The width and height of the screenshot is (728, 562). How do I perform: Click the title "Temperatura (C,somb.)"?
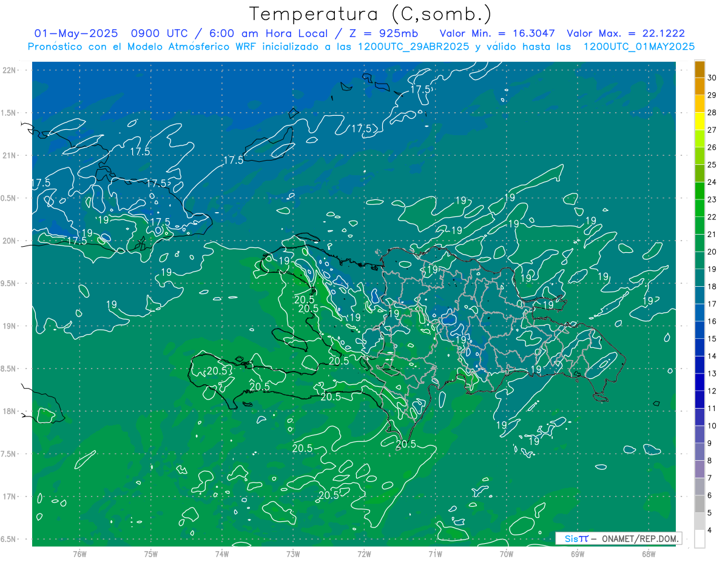click(370, 14)
